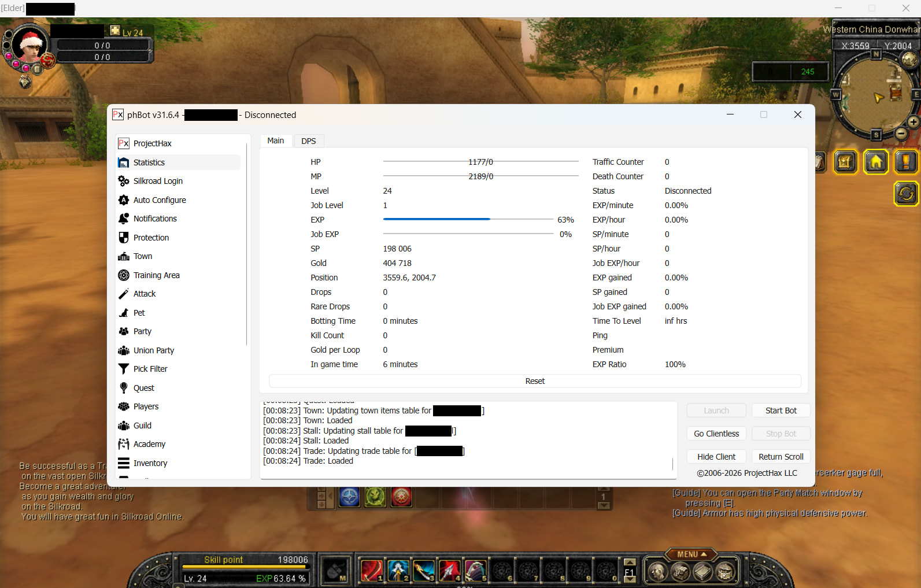The image size is (921, 588).
Task: Switch to the DPS tab
Action: 308,141
